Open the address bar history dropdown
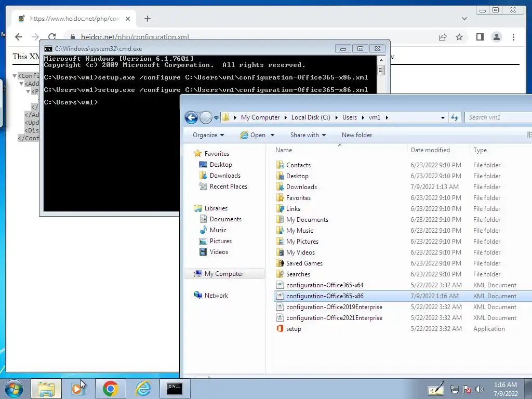Image resolution: width=532 pixels, height=399 pixels. tap(443, 117)
